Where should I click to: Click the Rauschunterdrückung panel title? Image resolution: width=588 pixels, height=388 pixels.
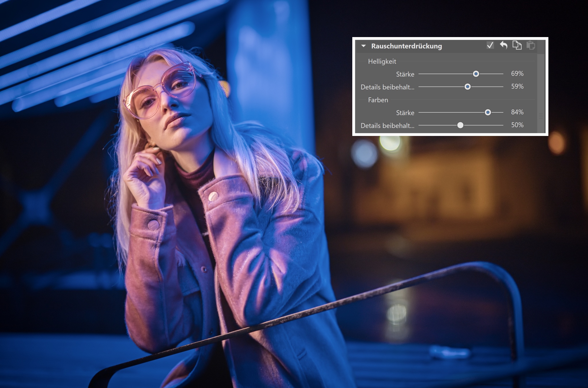click(406, 46)
